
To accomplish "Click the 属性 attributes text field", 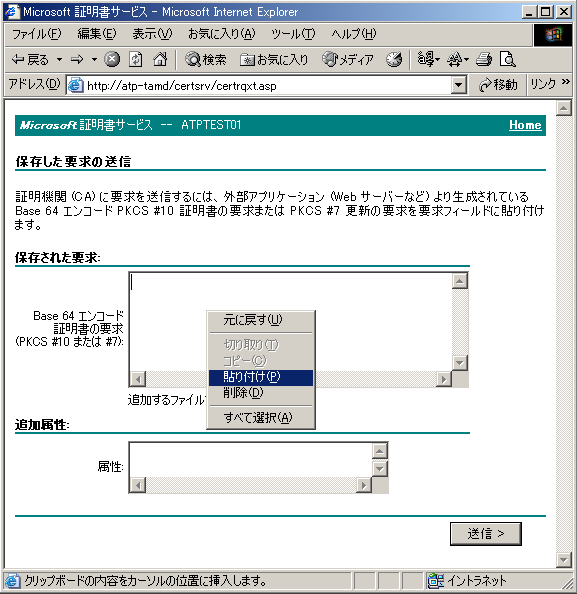I will [250, 460].
